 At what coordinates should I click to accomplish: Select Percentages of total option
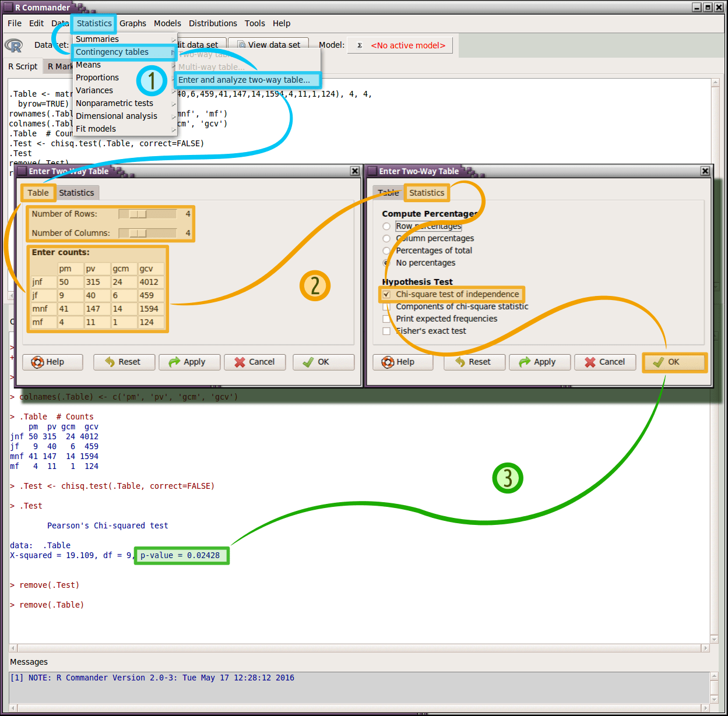click(x=386, y=251)
